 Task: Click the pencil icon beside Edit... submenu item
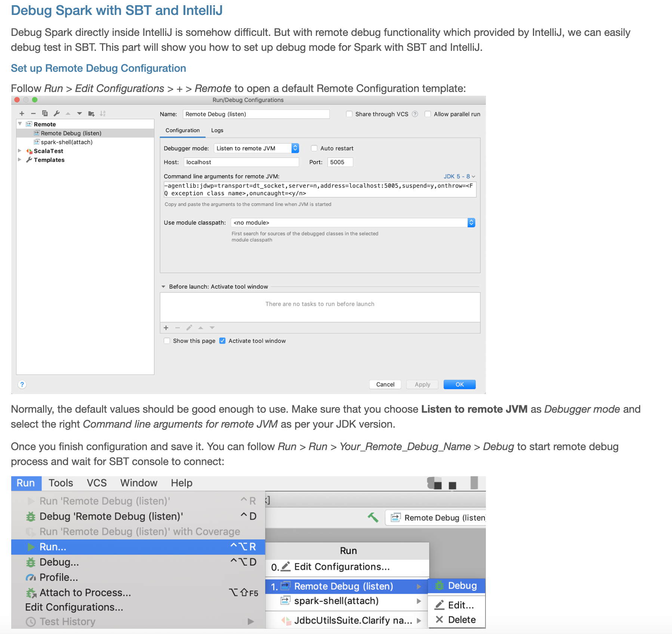tap(440, 604)
